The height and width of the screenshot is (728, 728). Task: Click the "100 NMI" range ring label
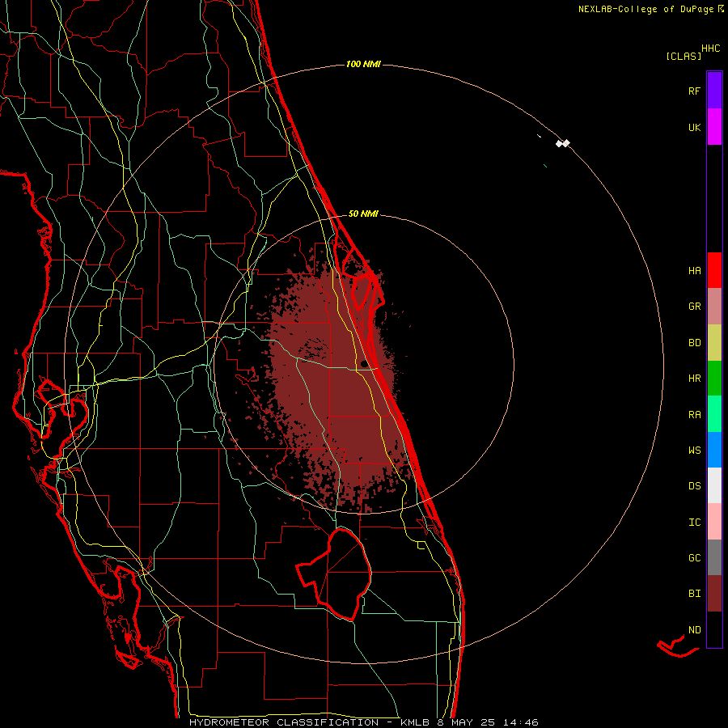tap(363, 64)
